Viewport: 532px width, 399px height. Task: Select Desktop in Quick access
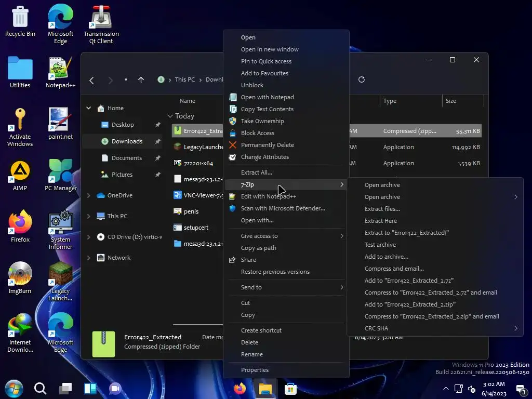click(122, 125)
